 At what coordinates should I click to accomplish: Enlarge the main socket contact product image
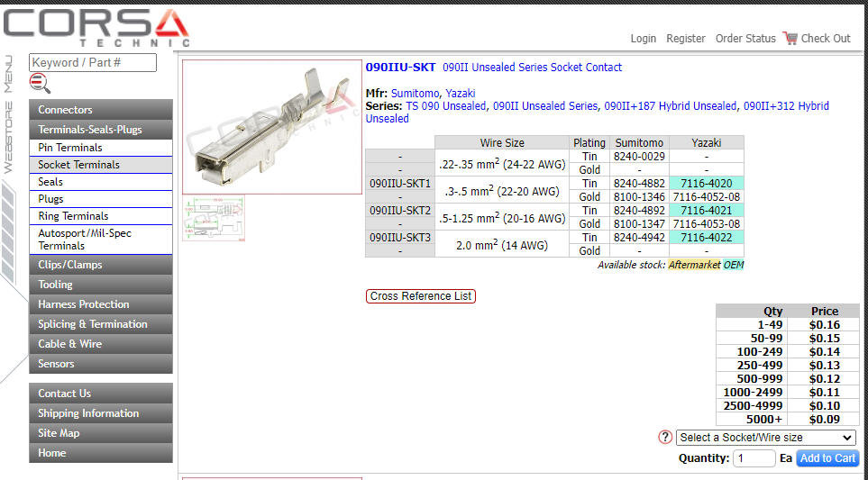click(272, 127)
